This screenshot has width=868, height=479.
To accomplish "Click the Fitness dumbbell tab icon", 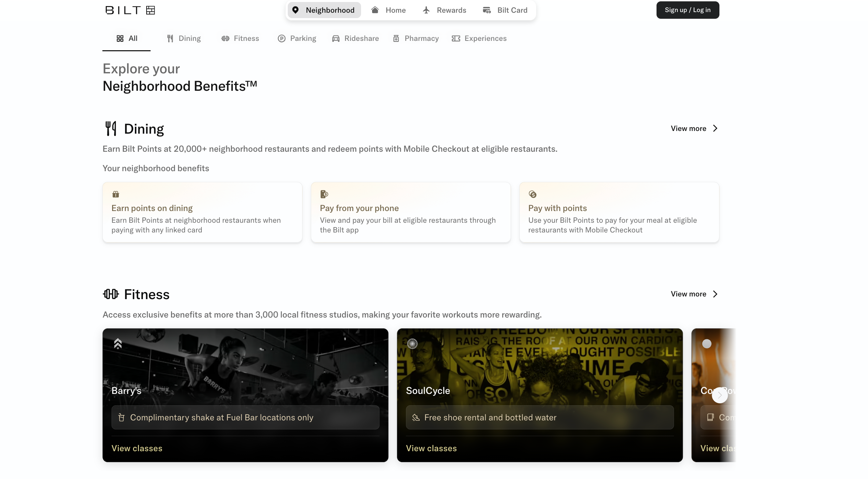I will (x=226, y=39).
